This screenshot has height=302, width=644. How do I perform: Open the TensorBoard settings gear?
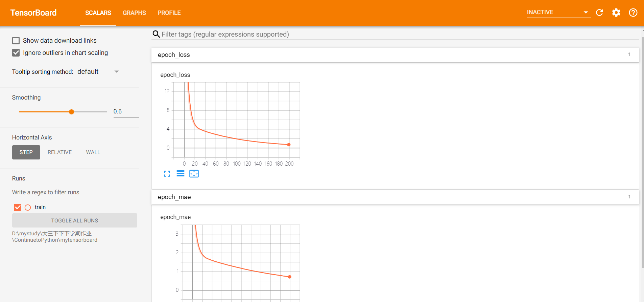pyautogui.click(x=616, y=13)
